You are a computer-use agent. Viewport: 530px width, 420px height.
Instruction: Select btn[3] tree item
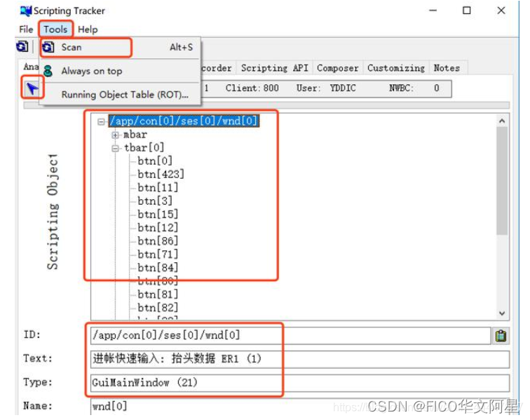tap(155, 201)
